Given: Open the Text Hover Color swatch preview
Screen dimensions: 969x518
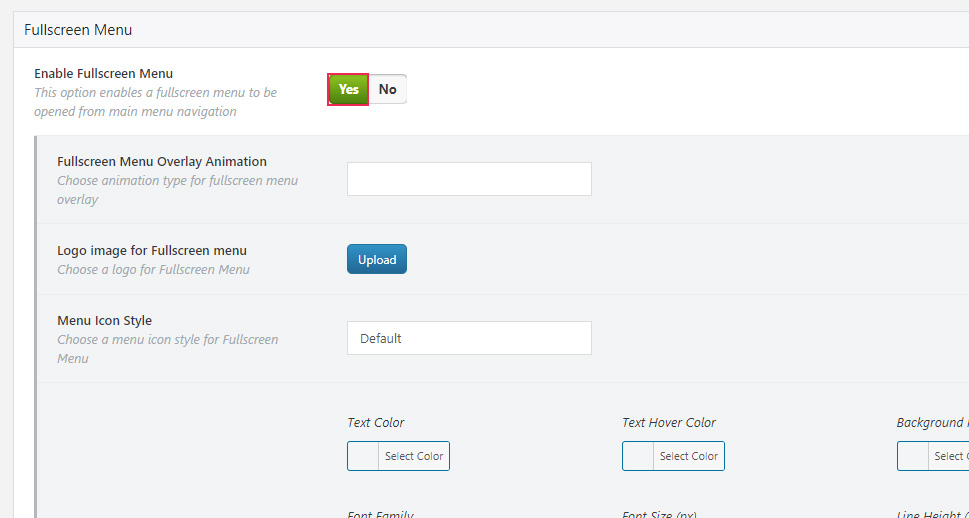Looking at the screenshot, I should tap(638, 456).
